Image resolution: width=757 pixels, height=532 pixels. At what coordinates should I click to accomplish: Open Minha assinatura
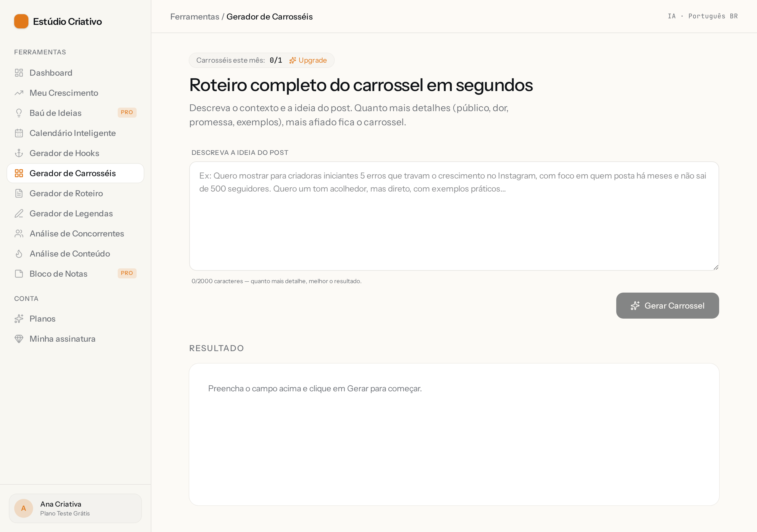click(x=75, y=339)
